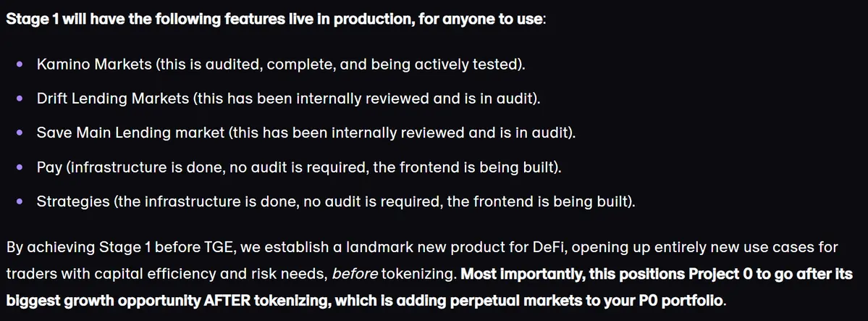Click the purple bullet before Kamino Markets
Viewport: 868px width, 321px height.
pos(20,64)
